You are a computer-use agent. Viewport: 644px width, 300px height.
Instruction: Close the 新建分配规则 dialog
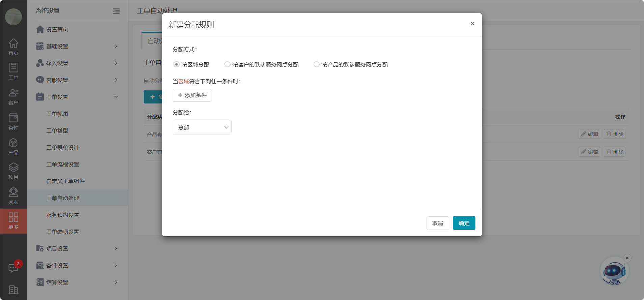click(472, 24)
